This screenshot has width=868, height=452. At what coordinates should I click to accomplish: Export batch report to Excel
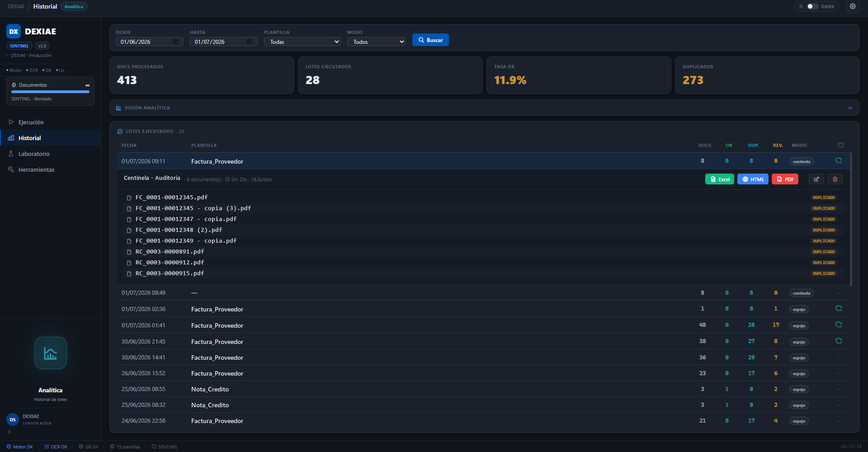coord(720,179)
